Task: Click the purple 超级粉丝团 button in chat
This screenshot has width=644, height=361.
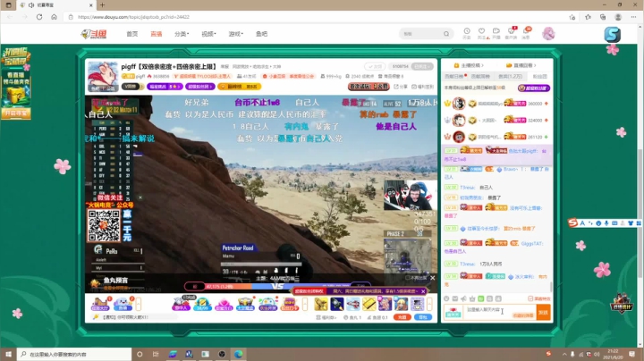Action: 533,88
